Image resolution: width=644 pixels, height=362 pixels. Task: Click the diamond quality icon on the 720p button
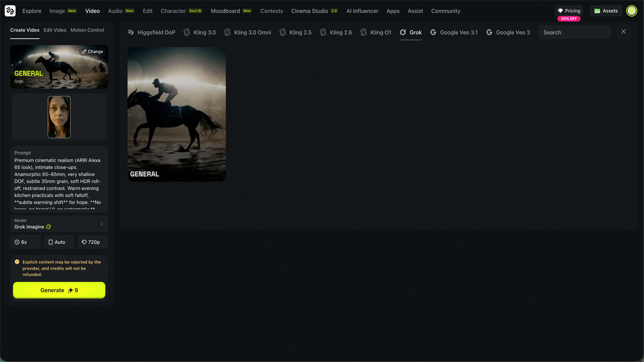[83, 242]
